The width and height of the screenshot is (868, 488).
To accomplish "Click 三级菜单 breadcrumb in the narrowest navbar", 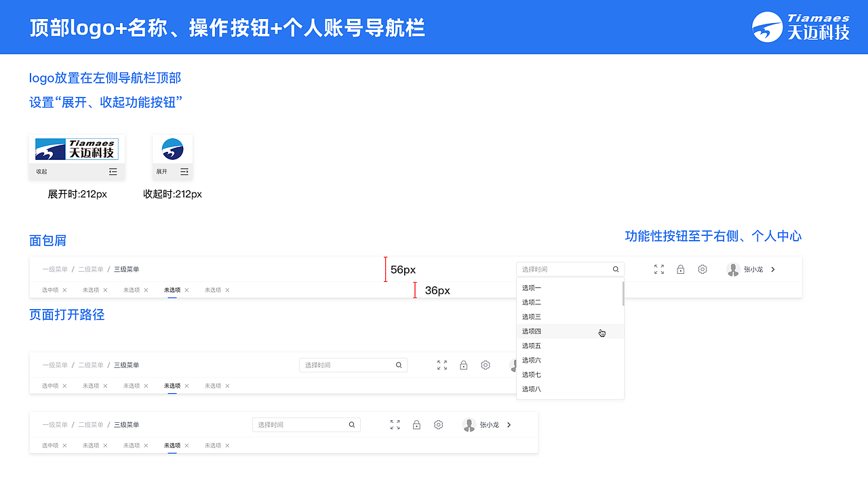I will pos(127,425).
